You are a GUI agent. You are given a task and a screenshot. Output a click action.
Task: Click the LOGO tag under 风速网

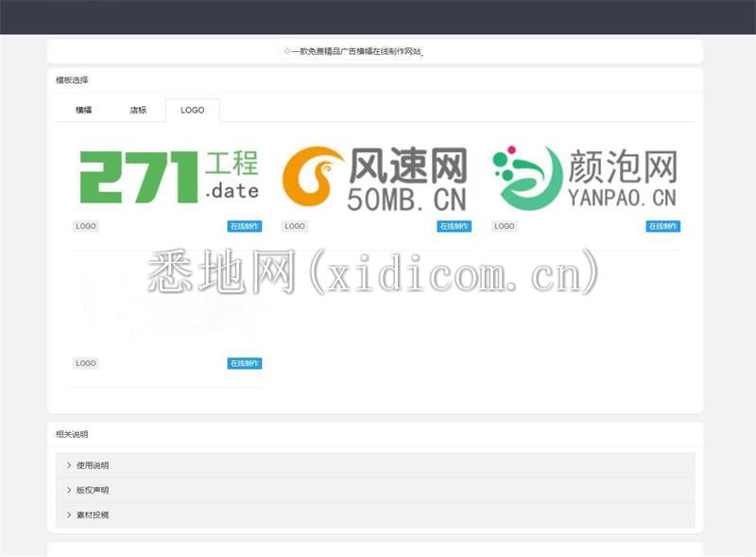pyautogui.click(x=295, y=226)
